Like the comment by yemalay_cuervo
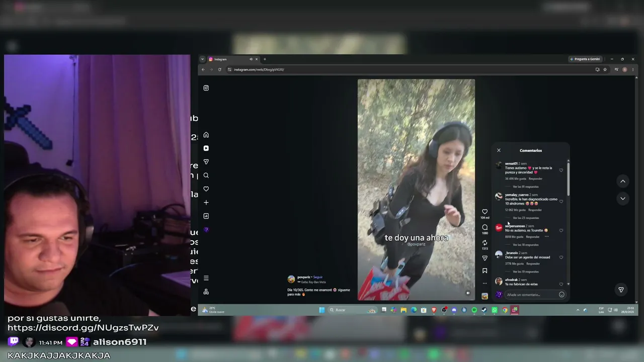644x362 pixels. (x=561, y=201)
